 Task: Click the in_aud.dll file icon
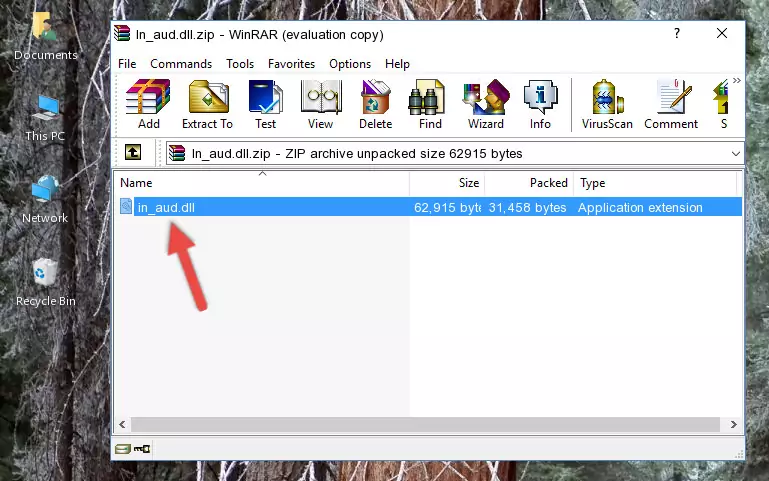126,206
